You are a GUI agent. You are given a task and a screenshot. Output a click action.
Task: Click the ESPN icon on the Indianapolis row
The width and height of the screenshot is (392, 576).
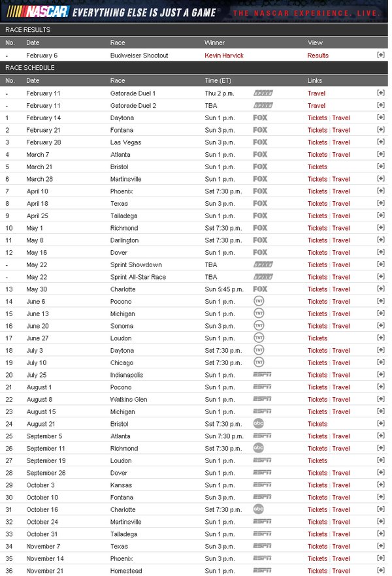tap(262, 375)
